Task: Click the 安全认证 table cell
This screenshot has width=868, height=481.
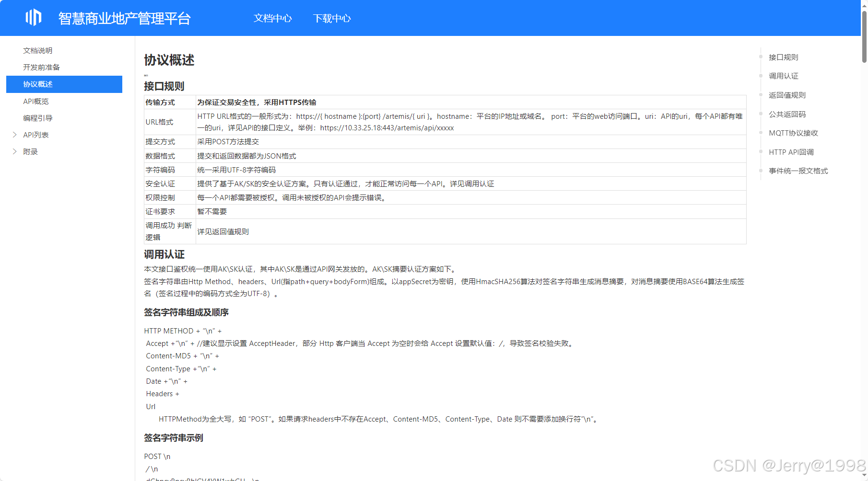Action: 170,184
